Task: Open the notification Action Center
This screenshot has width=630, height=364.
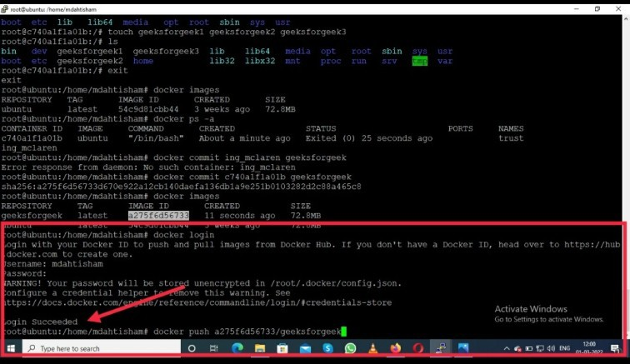Action: coord(615,348)
